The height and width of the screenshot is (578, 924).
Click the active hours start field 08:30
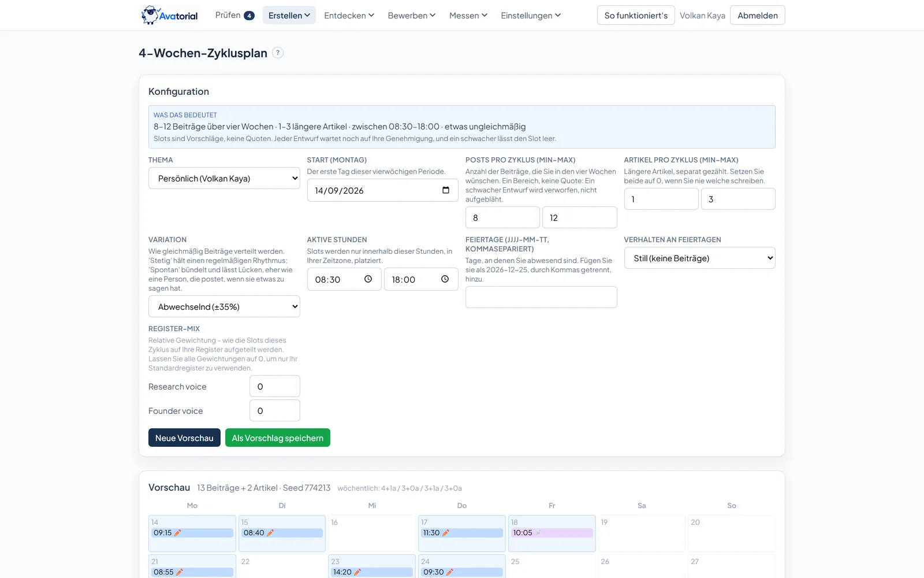[x=344, y=279]
